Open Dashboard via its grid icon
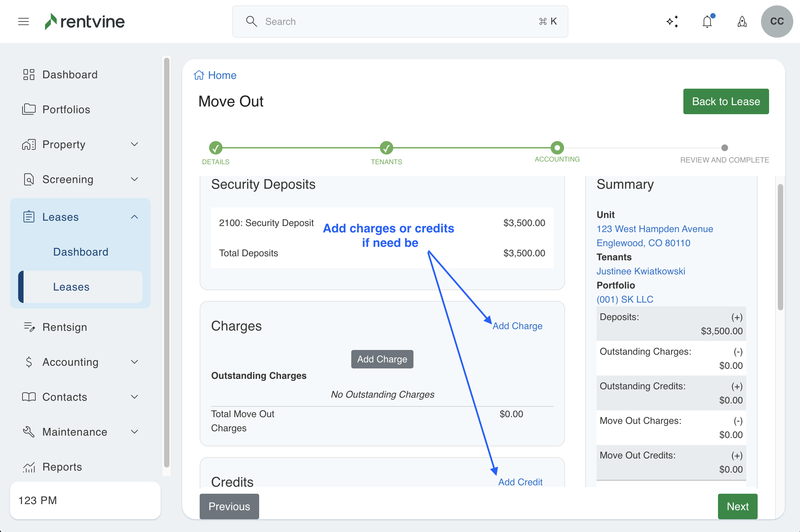Image resolution: width=800 pixels, height=532 pixels. pos(29,75)
